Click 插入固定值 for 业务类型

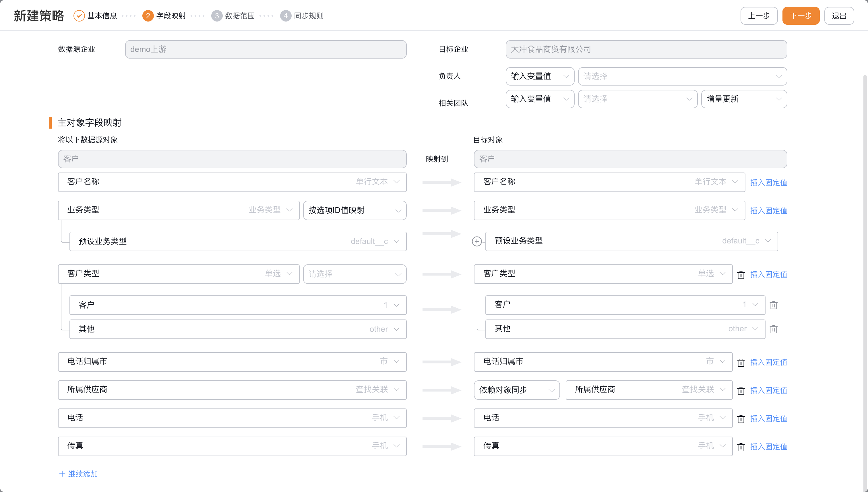click(769, 210)
